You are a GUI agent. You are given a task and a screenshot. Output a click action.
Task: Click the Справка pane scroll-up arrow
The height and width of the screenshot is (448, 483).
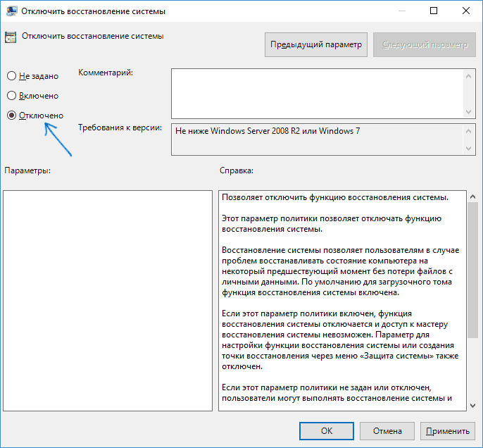pos(473,197)
